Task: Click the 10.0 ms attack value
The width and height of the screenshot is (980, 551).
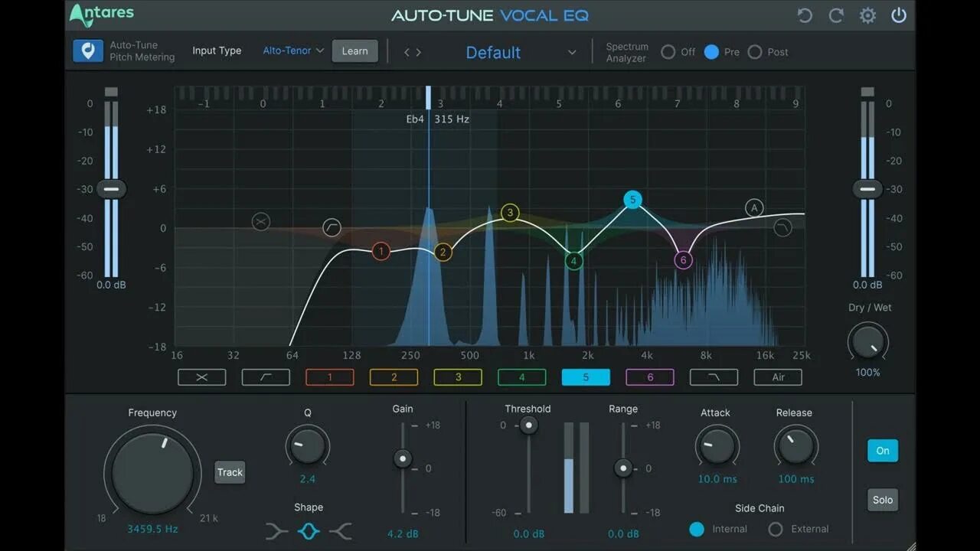Action: pos(717,479)
